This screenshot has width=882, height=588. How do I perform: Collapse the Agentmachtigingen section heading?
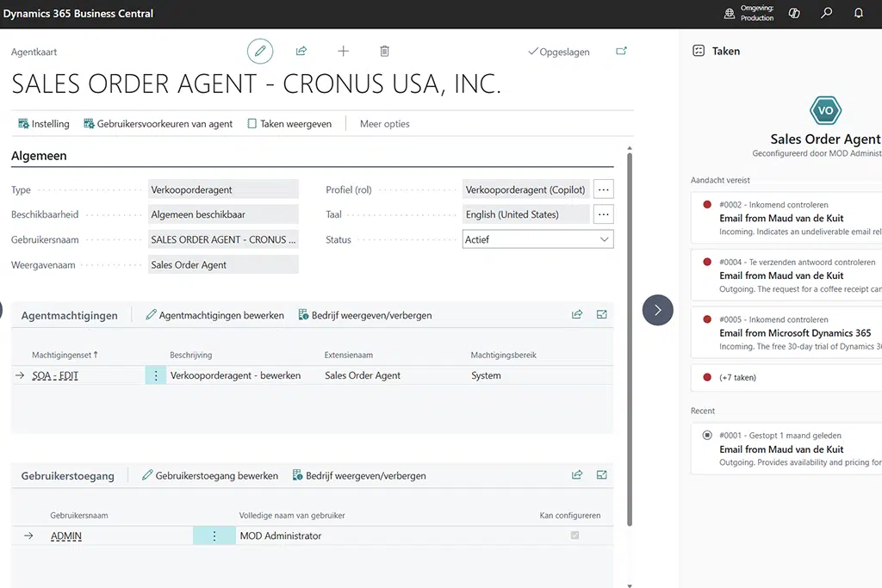tap(70, 315)
